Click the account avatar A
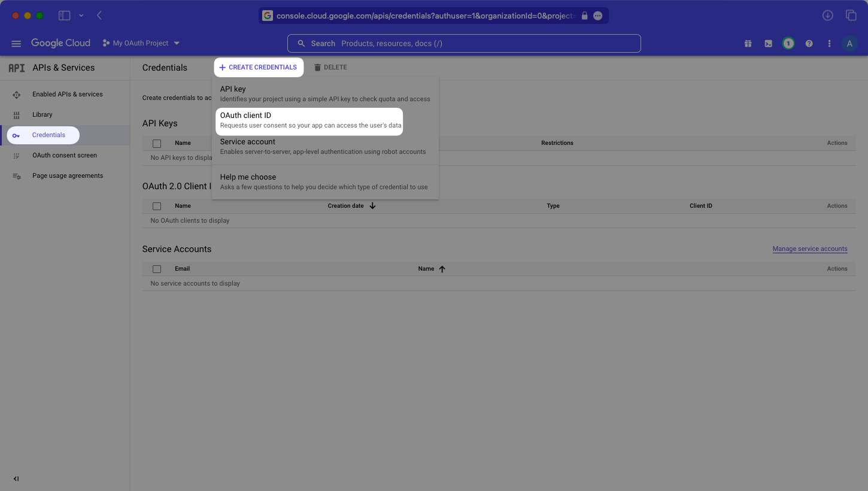The height and width of the screenshot is (491, 868). click(849, 43)
